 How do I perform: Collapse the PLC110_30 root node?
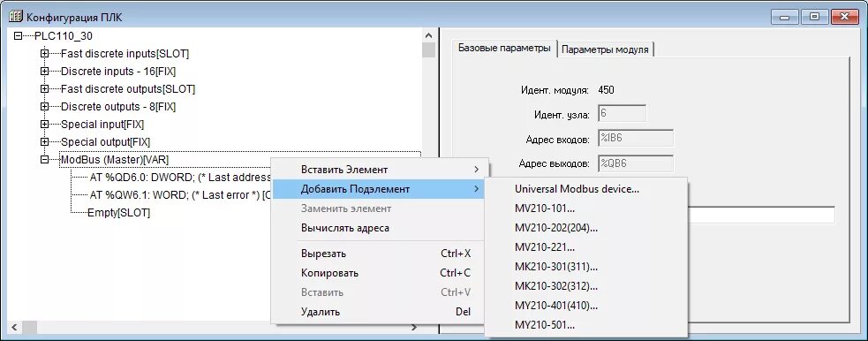(x=18, y=36)
